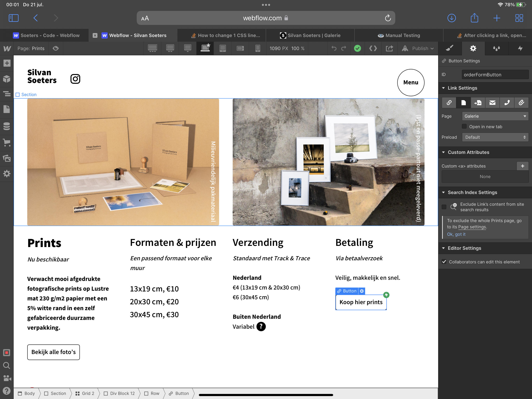Open the Page dropdown showing Galerie
The width and height of the screenshot is (532, 399).
(495, 116)
